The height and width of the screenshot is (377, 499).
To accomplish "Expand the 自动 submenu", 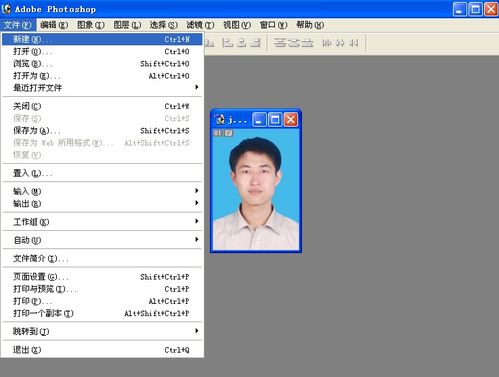I will (102, 240).
